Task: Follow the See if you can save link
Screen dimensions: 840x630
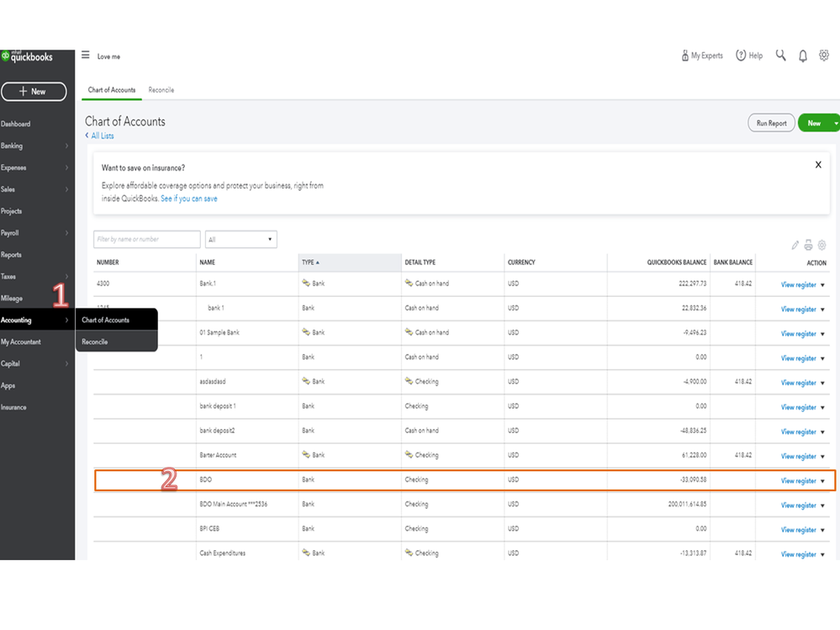Action: (x=189, y=199)
